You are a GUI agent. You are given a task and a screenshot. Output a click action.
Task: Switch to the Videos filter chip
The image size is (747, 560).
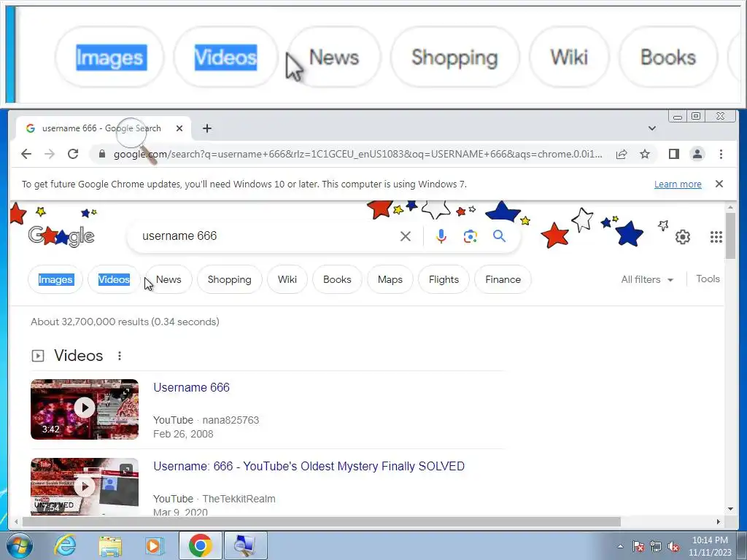tap(114, 279)
